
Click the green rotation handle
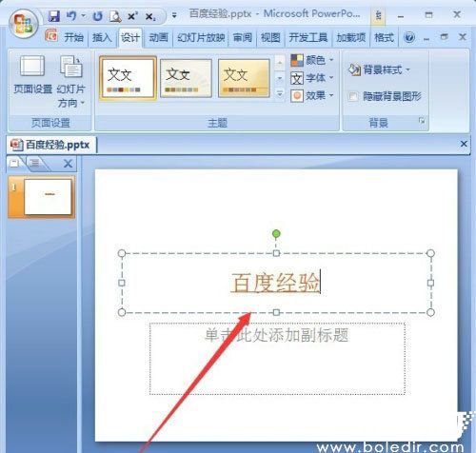click(x=276, y=234)
